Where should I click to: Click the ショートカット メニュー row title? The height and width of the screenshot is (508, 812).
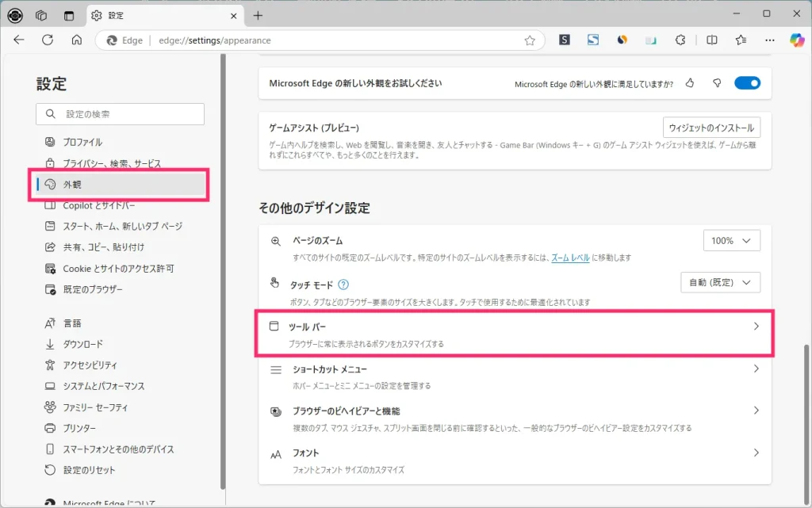point(330,369)
